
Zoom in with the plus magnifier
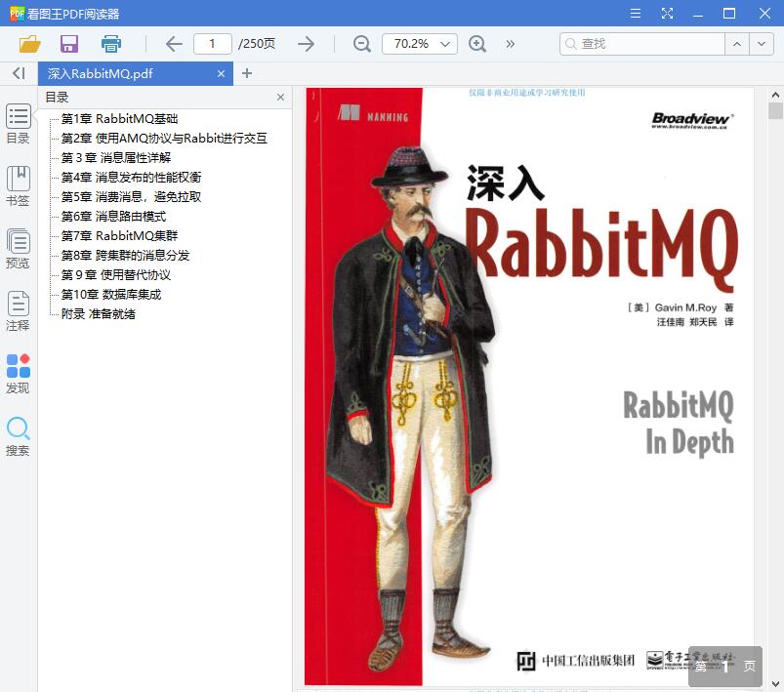pos(477,44)
